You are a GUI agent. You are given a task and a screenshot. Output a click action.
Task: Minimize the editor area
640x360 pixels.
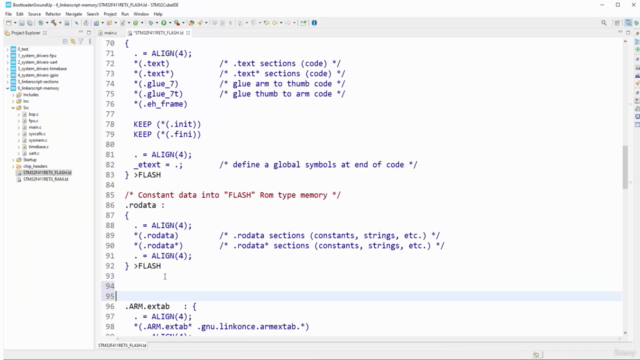(620, 32)
